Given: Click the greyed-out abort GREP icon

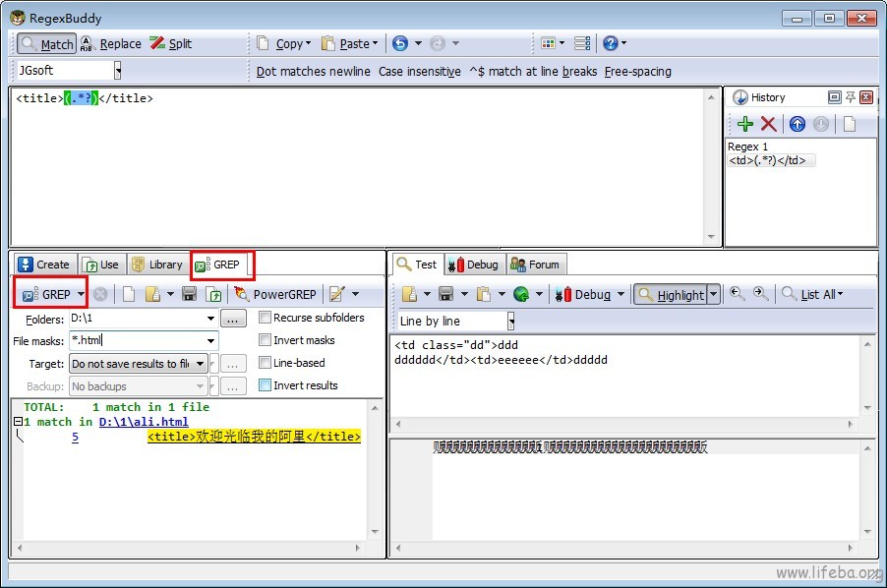Looking at the screenshot, I should (x=100, y=294).
